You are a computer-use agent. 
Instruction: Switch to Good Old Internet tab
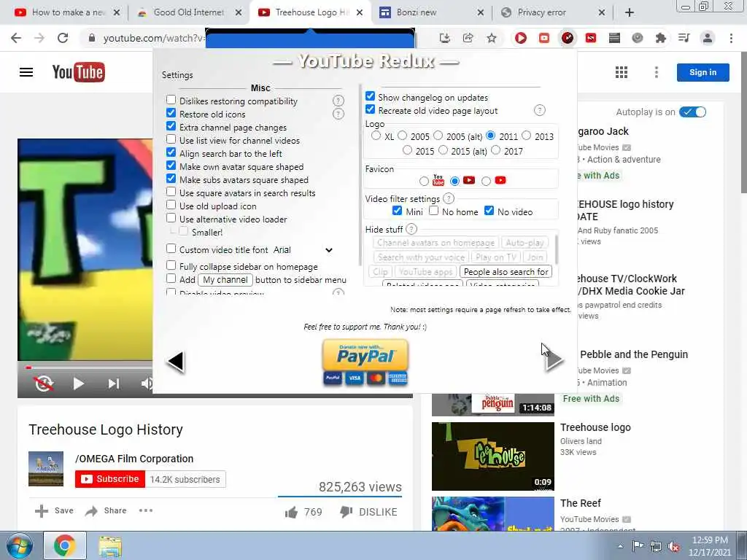pyautogui.click(x=189, y=12)
